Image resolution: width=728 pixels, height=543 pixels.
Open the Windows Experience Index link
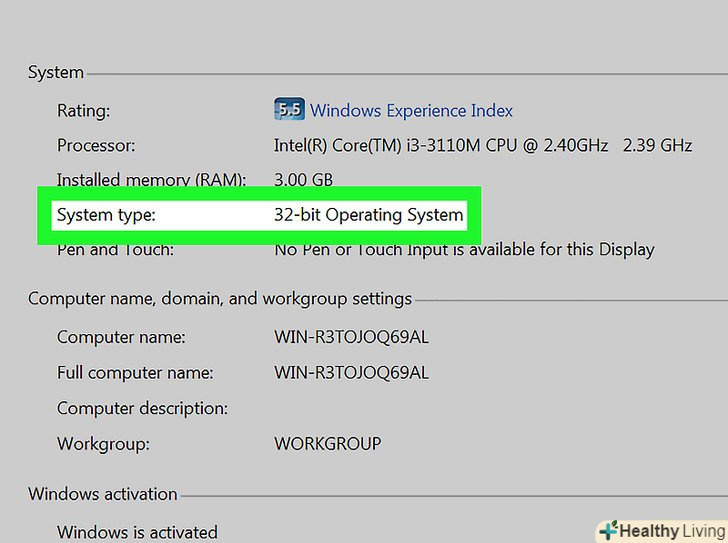(x=411, y=111)
